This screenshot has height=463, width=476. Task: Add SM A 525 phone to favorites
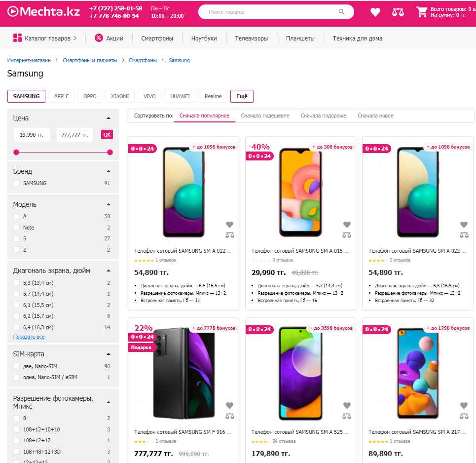347,405
